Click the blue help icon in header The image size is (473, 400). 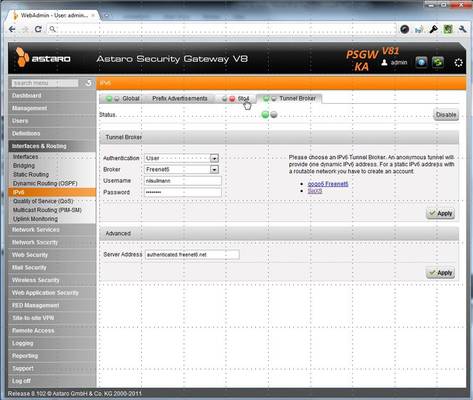(x=421, y=62)
